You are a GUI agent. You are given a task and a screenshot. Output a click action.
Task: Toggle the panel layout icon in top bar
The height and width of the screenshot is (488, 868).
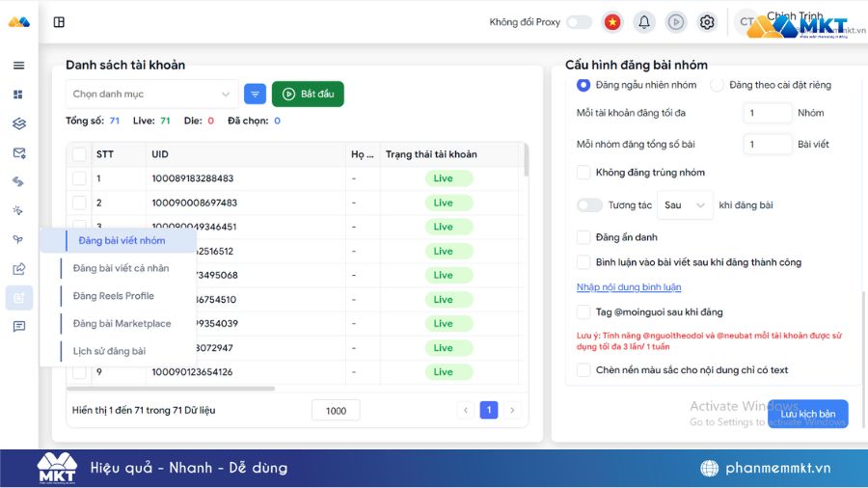(59, 22)
